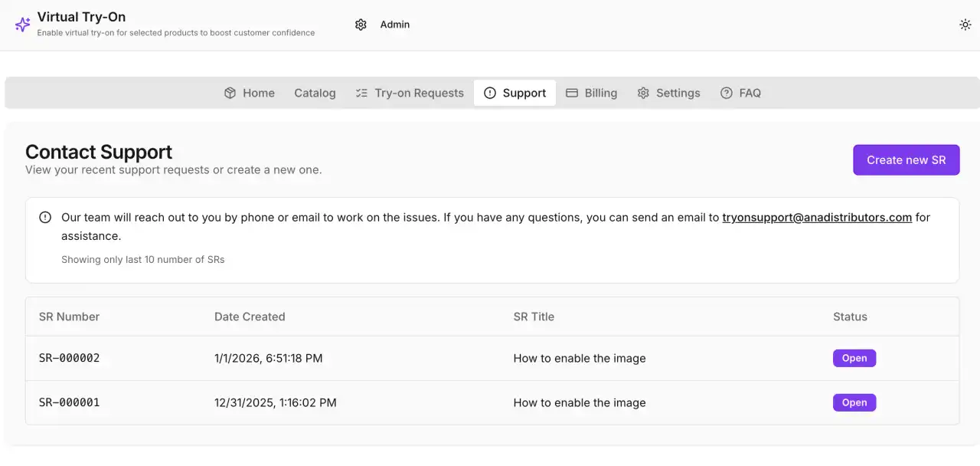
Task: Click the Settings gear icon in navigation
Action: (x=642, y=92)
